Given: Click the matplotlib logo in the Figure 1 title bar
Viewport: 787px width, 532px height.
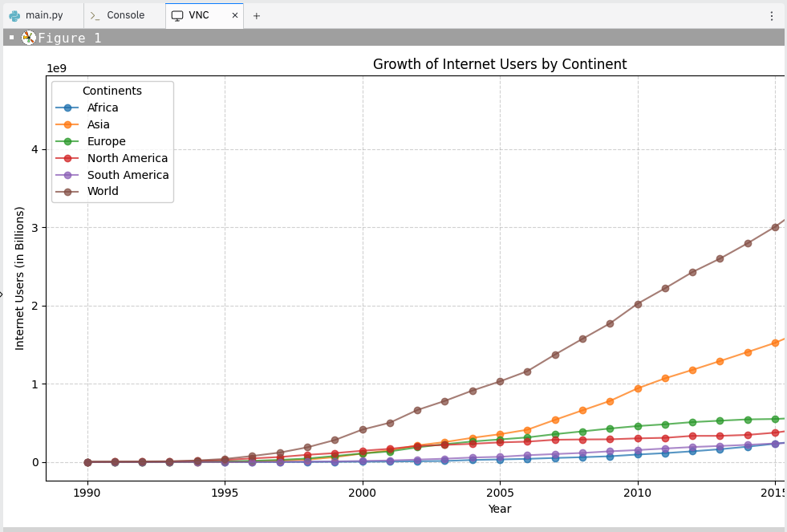Looking at the screenshot, I should click(27, 37).
